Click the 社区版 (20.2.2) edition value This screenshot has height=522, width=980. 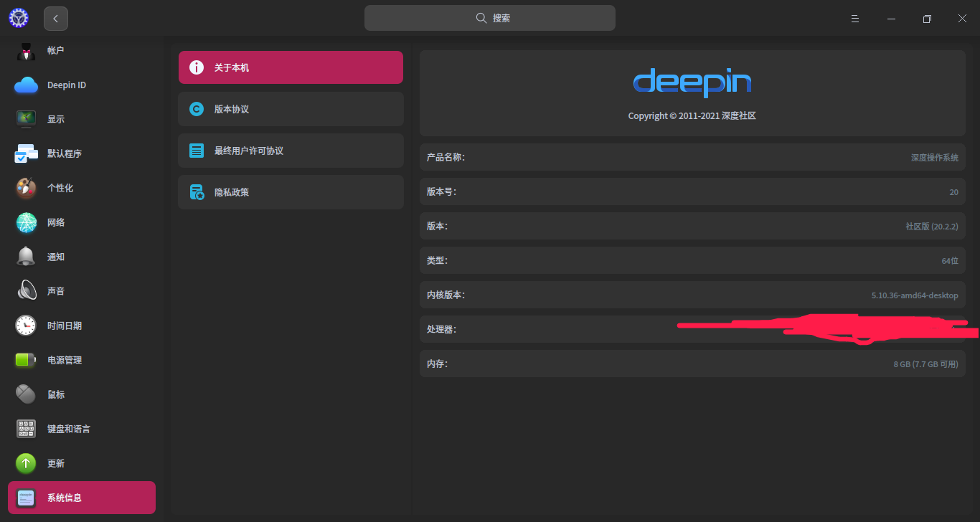pos(932,226)
